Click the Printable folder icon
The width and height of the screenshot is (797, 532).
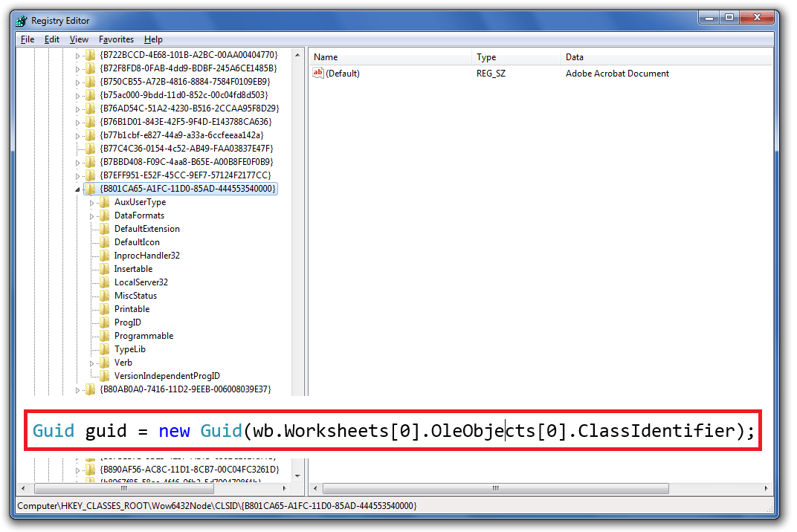(x=104, y=308)
